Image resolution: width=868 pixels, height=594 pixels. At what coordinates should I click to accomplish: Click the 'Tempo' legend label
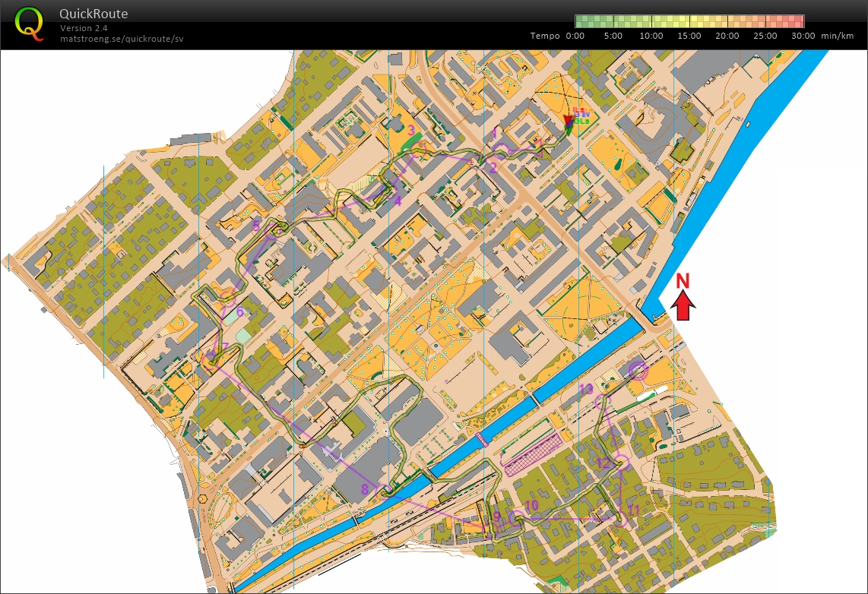click(x=545, y=36)
